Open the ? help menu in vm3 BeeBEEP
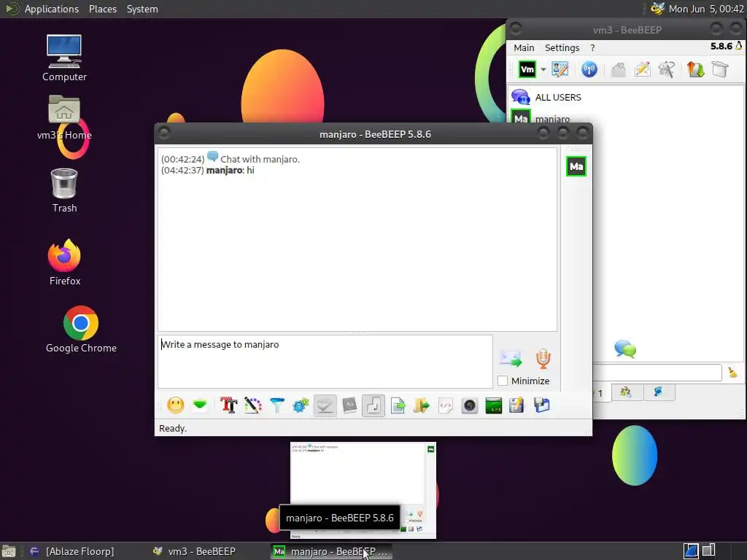 (592, 47)
